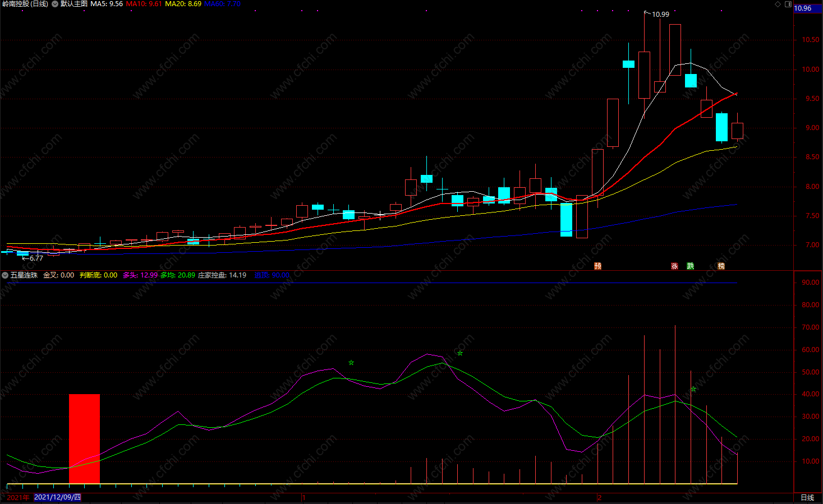Click the 五星连珠 indicator name

click(x=24, y=275)
